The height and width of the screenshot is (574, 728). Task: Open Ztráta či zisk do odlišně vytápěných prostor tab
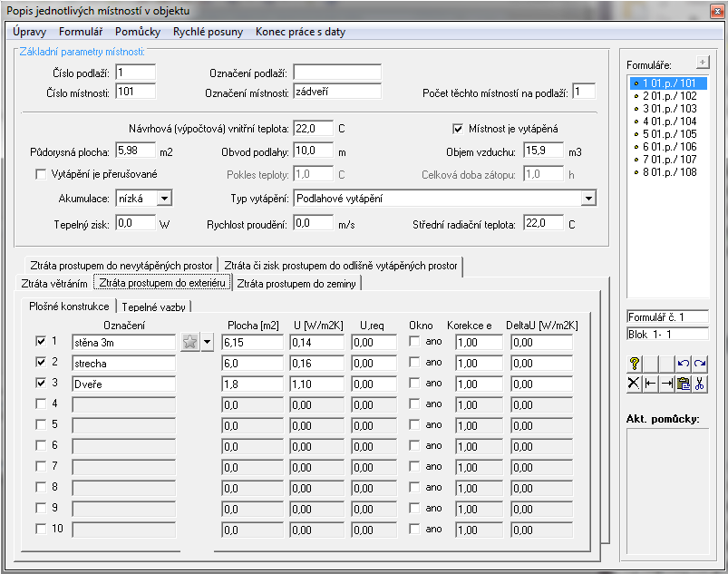click(x=340, y=266)
